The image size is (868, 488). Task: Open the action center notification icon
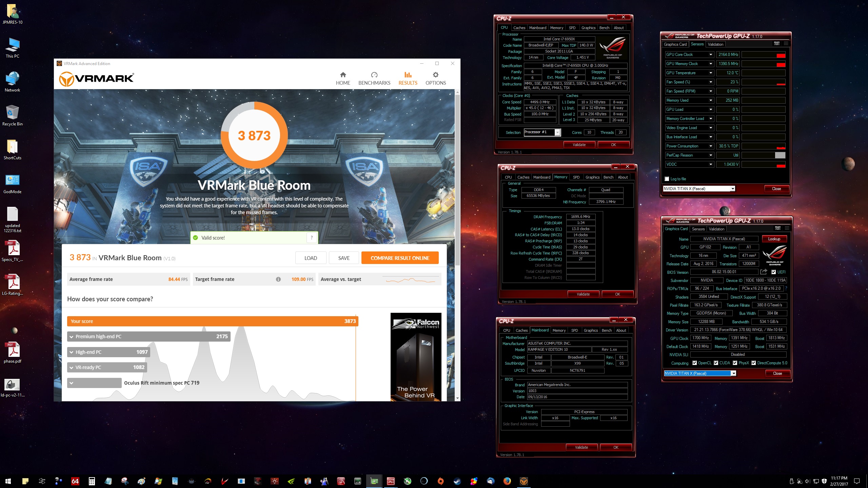pos(857,481)
